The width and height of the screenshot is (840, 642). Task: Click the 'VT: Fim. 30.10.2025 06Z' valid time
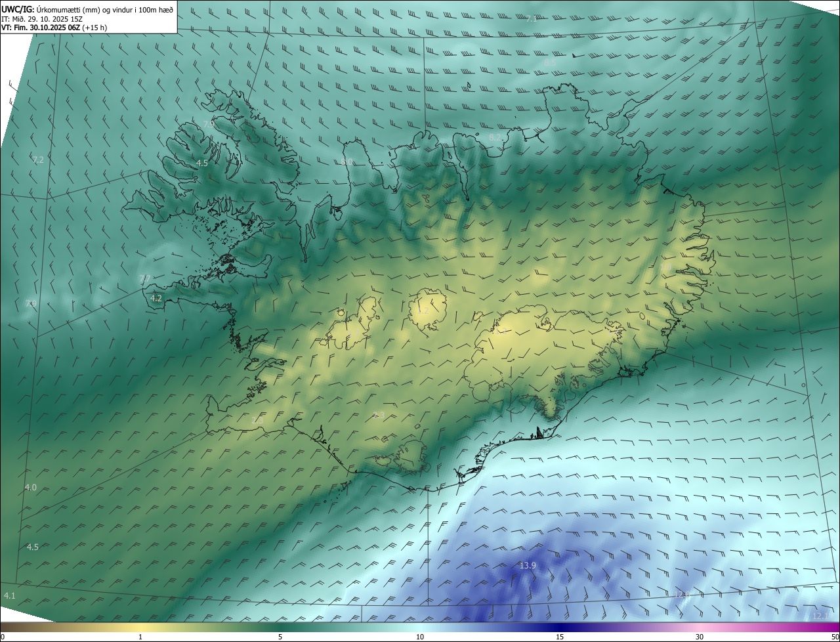point(41,28)
